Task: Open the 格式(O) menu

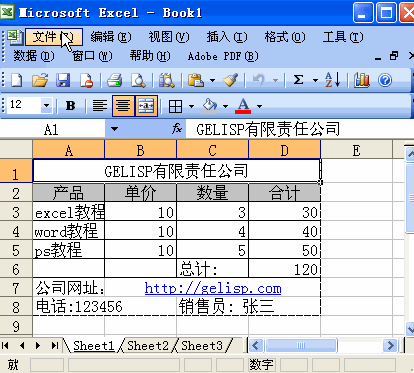Action: pyautogui.click(x=285, y=37)
